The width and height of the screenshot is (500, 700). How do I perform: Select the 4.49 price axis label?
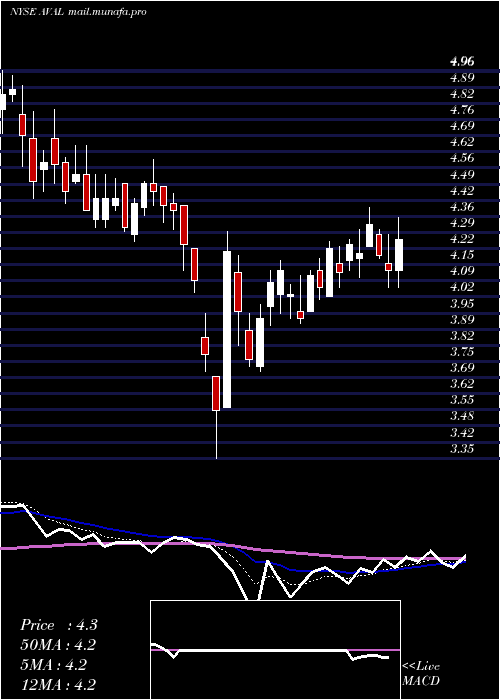[462, 175]
